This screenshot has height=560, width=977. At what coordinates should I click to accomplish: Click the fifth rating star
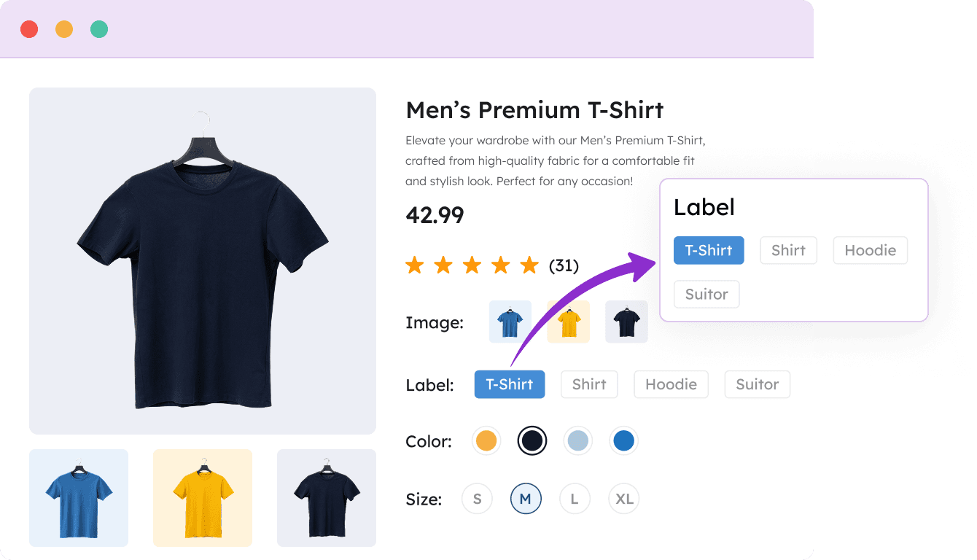(x=529, y=265)
